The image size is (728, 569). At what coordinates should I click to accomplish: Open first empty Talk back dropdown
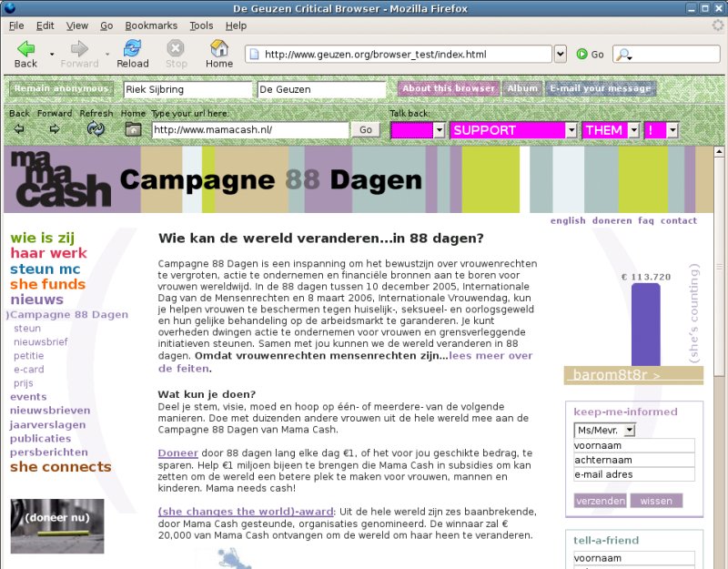pyautogui.click(x=439, y=130)
